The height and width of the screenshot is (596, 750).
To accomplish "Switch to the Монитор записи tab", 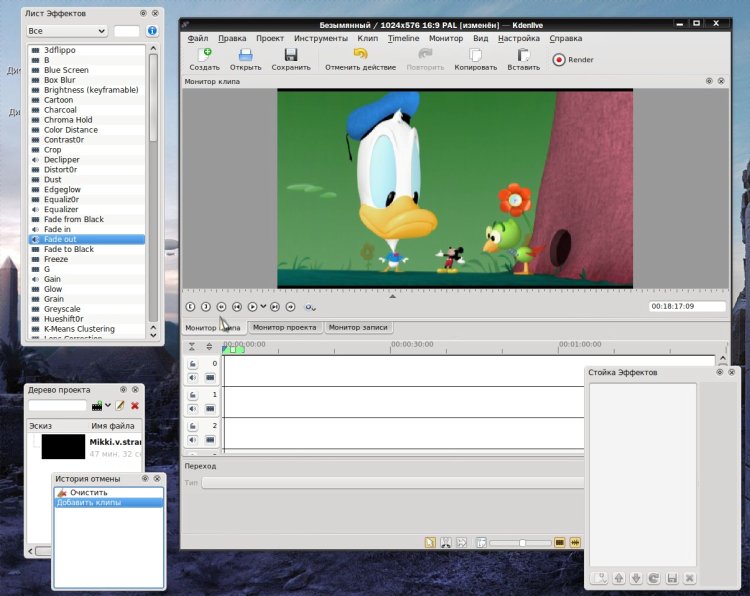I will click(358, 328).
